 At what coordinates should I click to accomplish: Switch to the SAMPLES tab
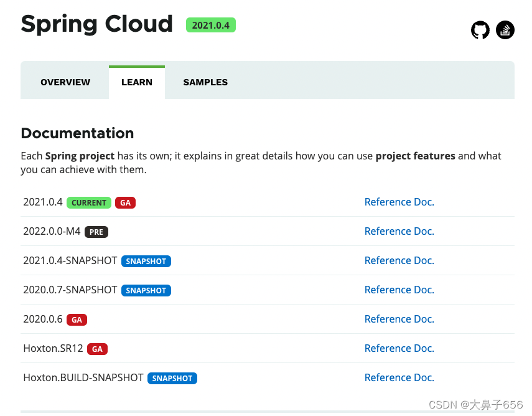pyautogui.click(x=205, y=82)
